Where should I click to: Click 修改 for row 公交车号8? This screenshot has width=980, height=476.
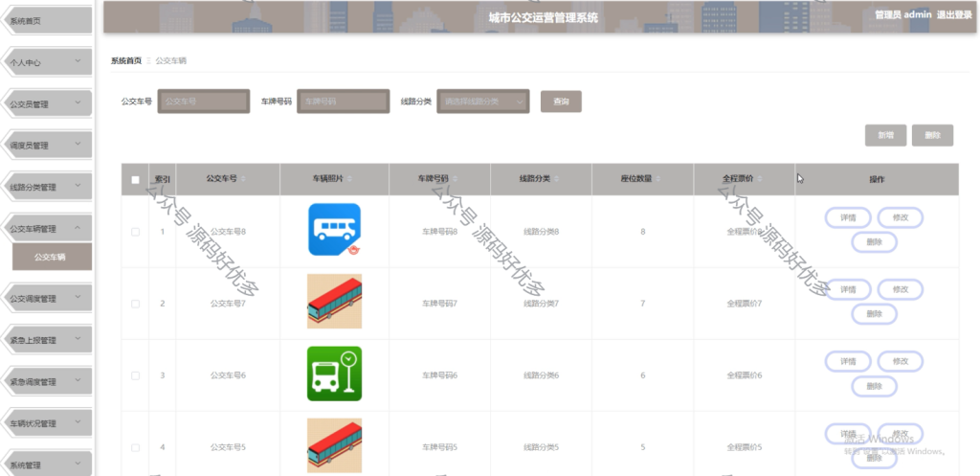900,217
